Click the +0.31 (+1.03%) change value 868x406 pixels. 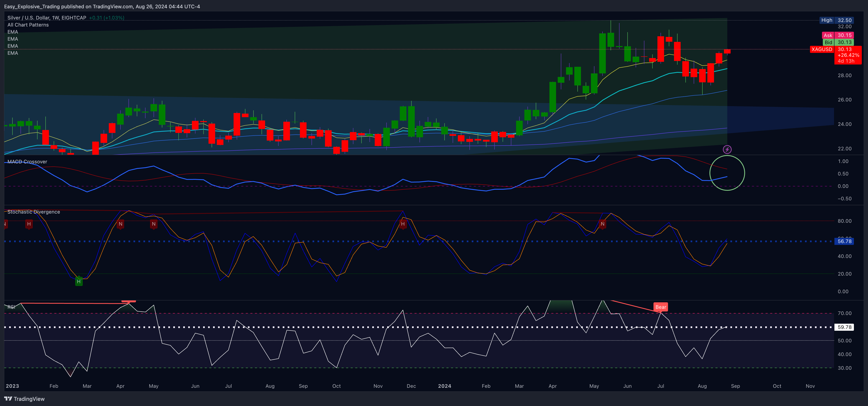[x=107, y=18]
